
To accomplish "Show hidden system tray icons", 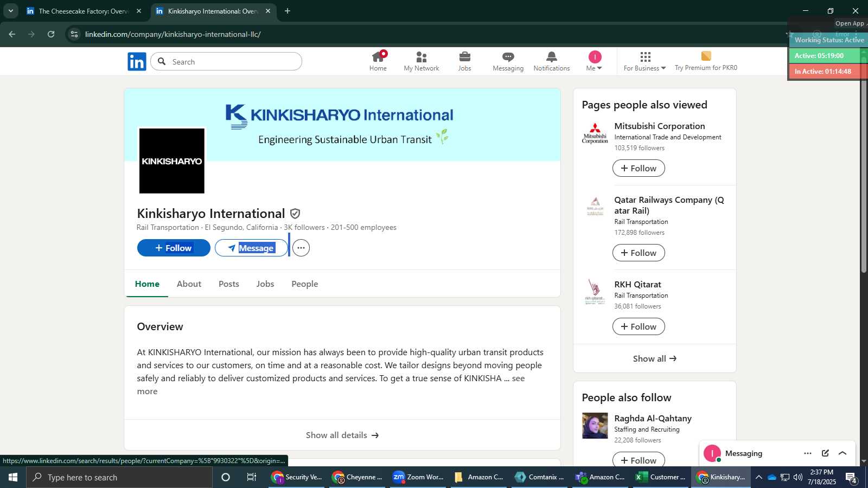I will (x=758, y=477).
